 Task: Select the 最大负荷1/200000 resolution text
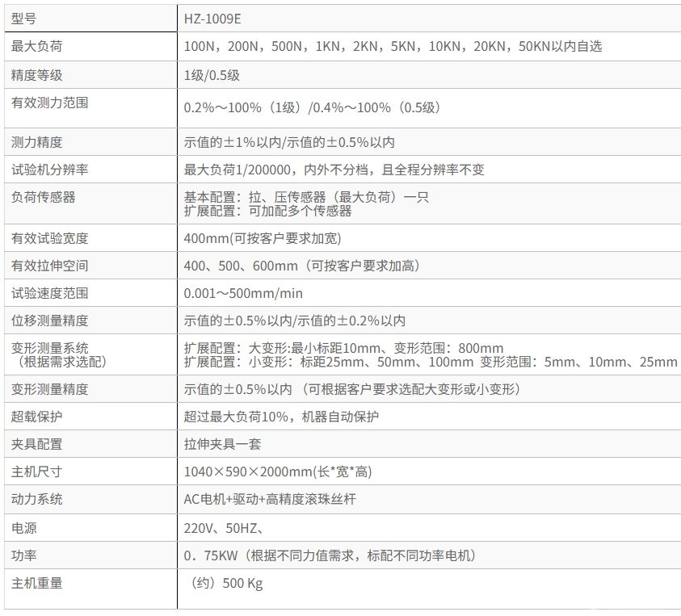pyautogui.click(x=334, y=170)
